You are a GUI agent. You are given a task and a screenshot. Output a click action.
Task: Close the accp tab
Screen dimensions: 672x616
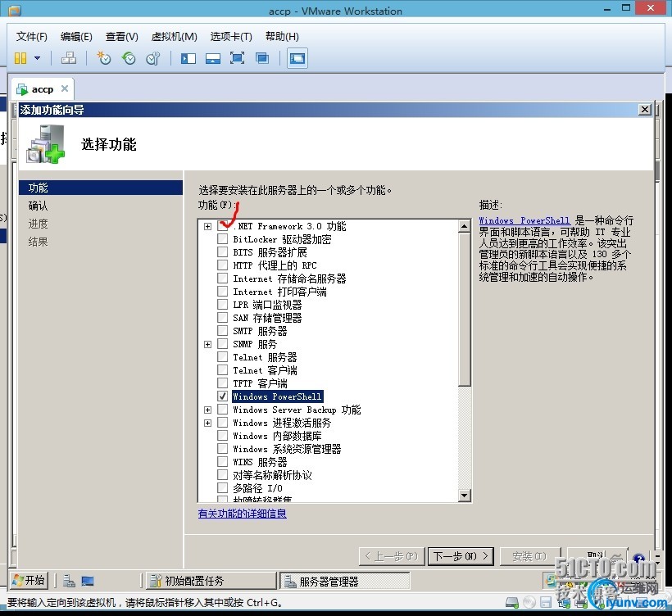(x=65, y=88)
